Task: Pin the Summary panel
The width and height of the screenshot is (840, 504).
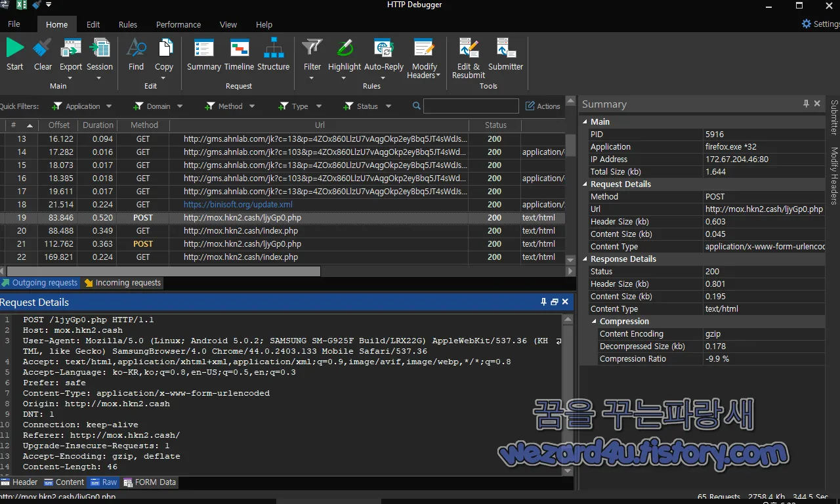Action: pyautogui.click(x=806, y=104)
